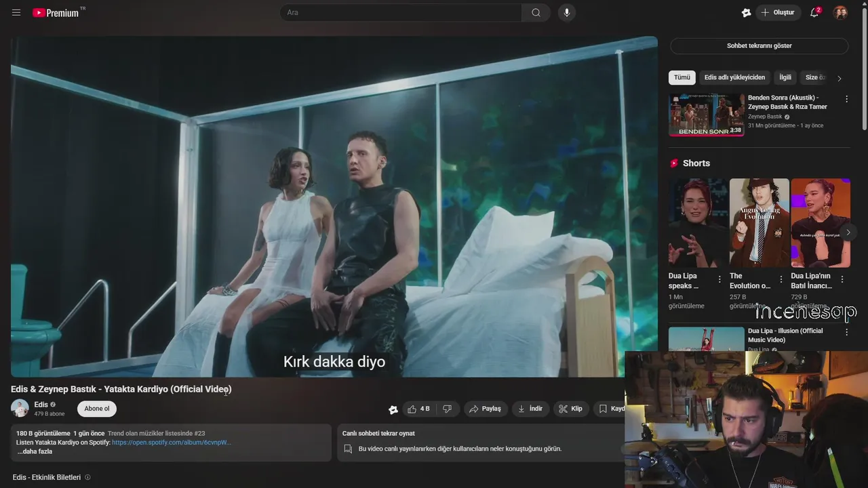Open Dua Lipa'nın Batıl İnancı short
This screenshot has height=488, width=868.
point(820,223)
